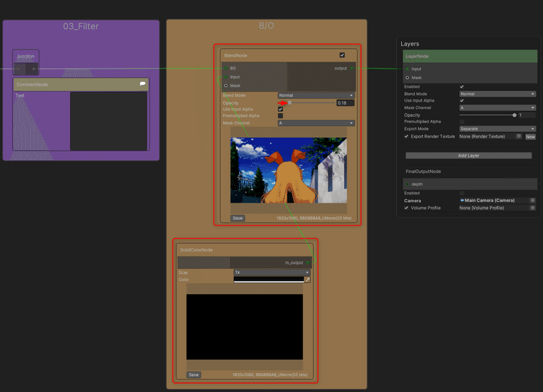Open BlendNode Blend Mode dropdown
This screenshot has width=543, height=392.
316,95
